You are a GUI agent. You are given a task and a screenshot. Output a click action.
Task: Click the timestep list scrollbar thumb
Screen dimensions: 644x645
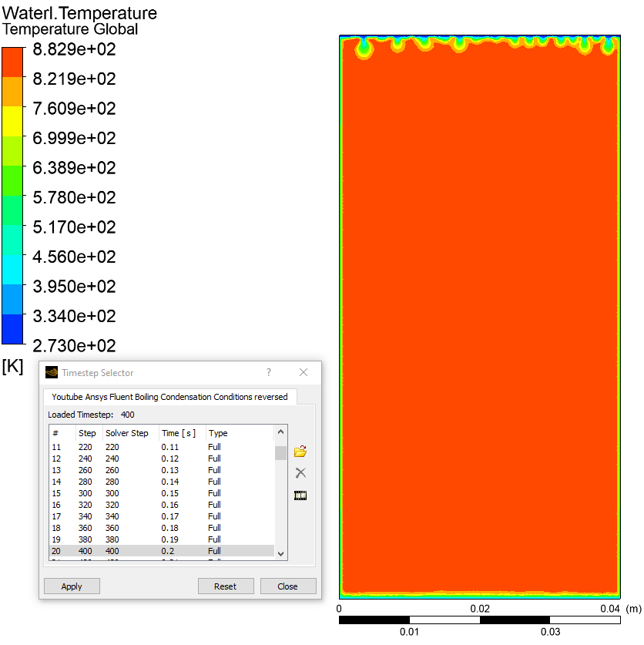point(281,453)
